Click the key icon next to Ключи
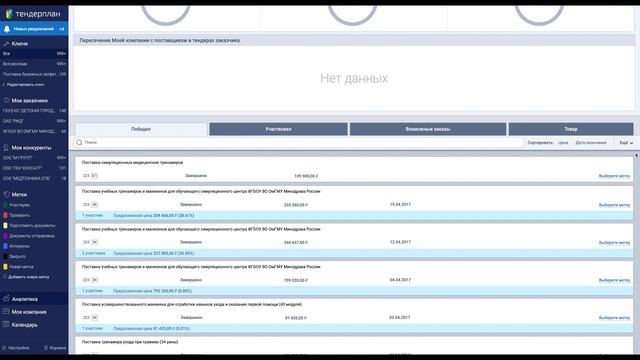The height and width of the screenshot is (360, 640). click(6, 44)
